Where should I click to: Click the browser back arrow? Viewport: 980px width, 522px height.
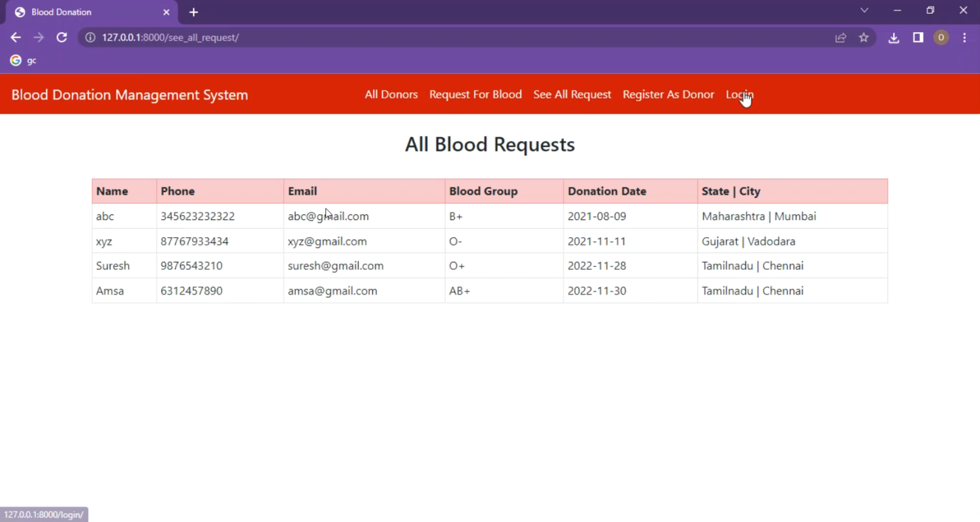pos(16,38)
